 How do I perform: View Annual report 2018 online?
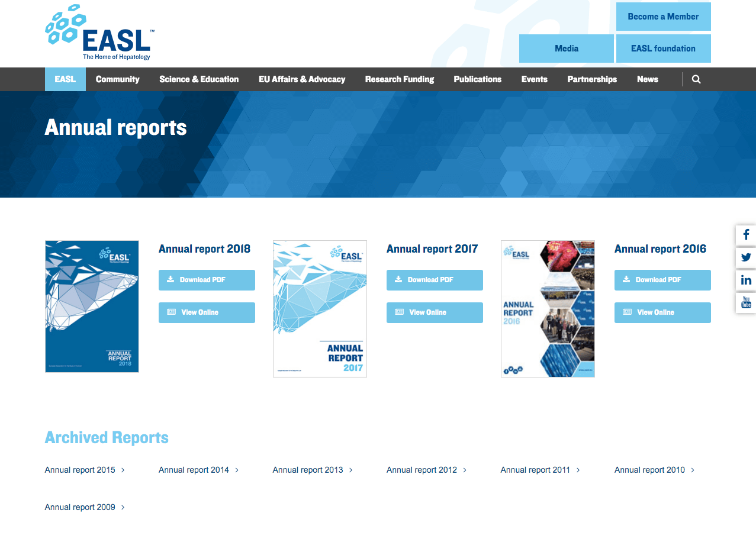coord(207,312)
